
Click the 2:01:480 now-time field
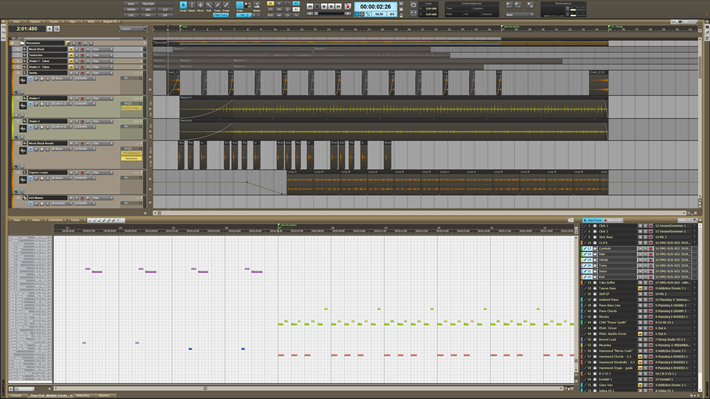point(27,29)
